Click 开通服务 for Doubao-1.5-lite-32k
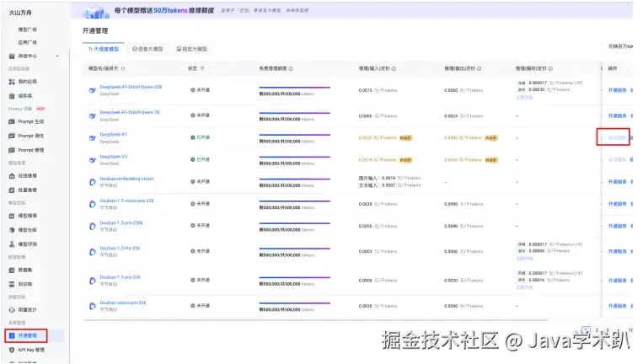This screenshot has width=643, height=364. tap(617, 252)
